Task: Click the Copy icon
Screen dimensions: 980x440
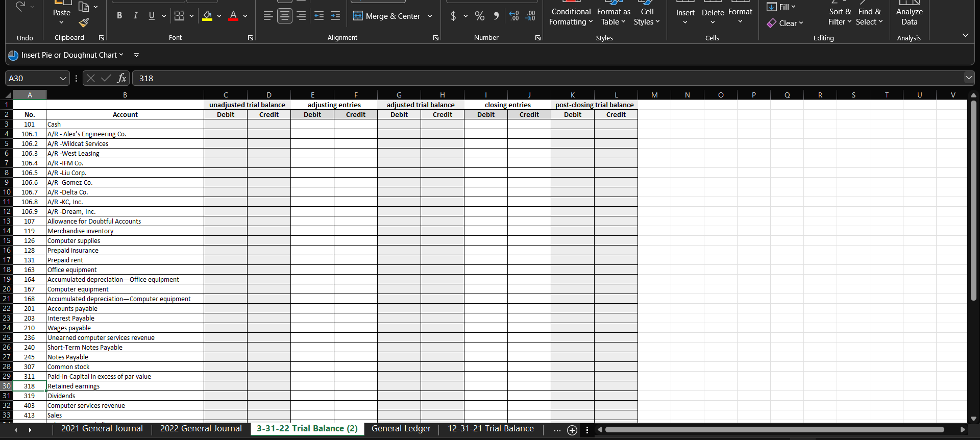Action: tap(84, 7)
